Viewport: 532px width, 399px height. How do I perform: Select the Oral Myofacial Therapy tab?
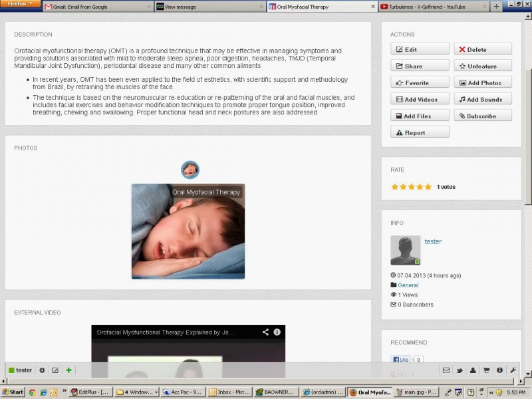pos(322,7)
